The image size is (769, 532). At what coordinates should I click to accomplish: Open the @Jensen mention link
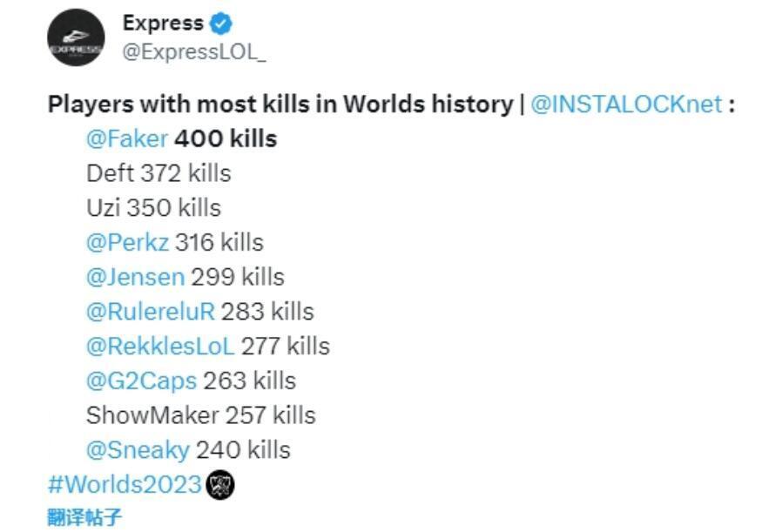(x=135, y=277)
